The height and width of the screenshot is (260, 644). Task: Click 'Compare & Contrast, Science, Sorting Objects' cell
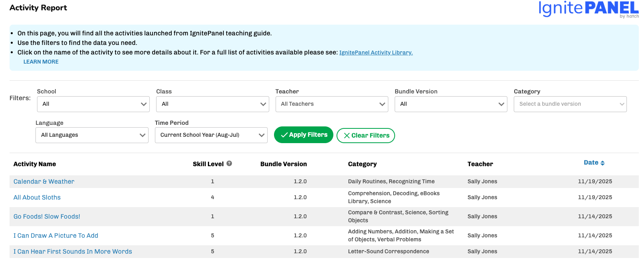(398, 217)
